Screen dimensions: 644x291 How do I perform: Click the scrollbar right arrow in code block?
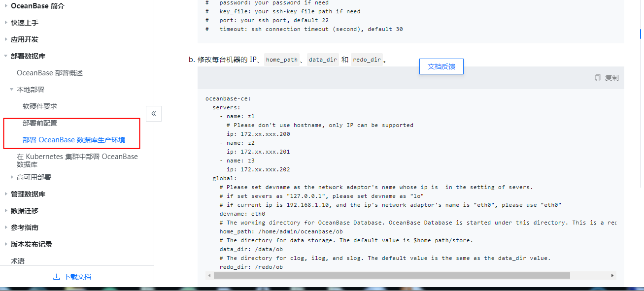coord(612,276)
